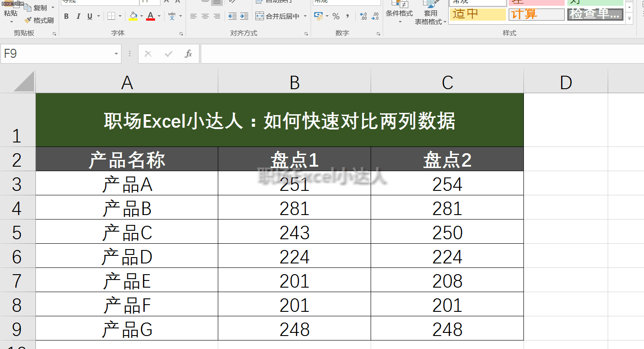Select row 5 header
Screen dimensions: 644x349
pyautogui.click(x=17, y=232)
